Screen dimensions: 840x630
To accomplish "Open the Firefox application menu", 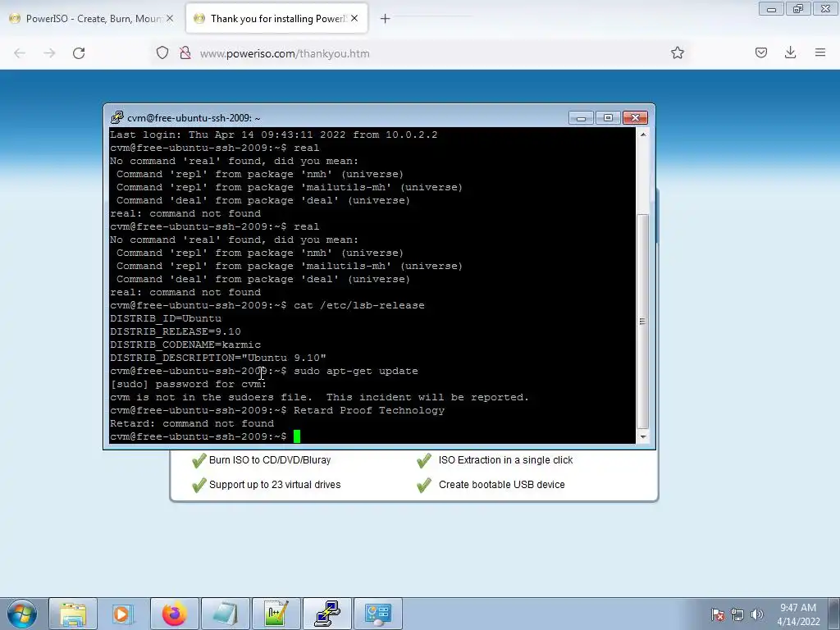I will [819, 53].
